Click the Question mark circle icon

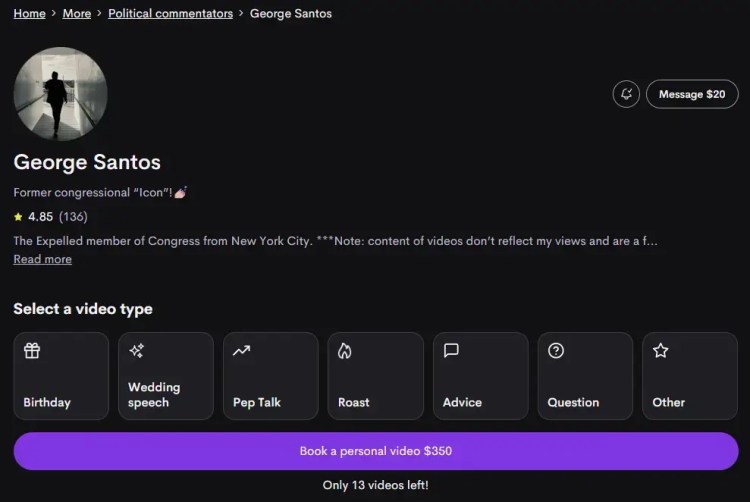(x=556, y=351)
